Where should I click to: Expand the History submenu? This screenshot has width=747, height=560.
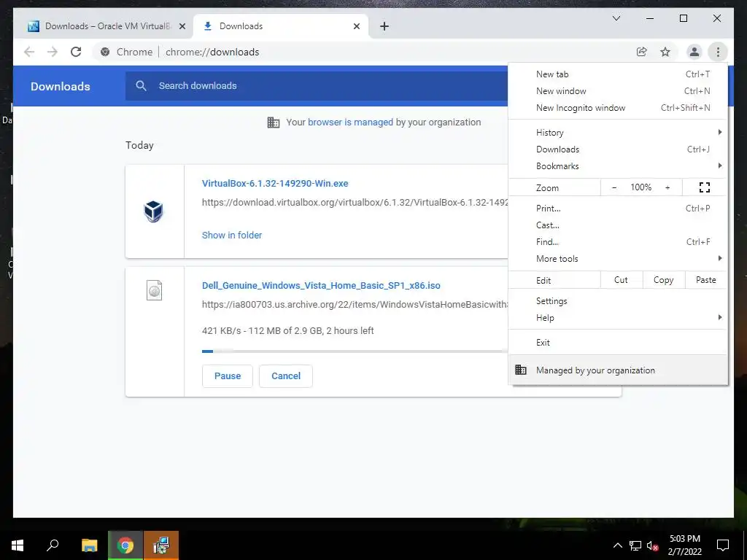[x=618, y=133]
